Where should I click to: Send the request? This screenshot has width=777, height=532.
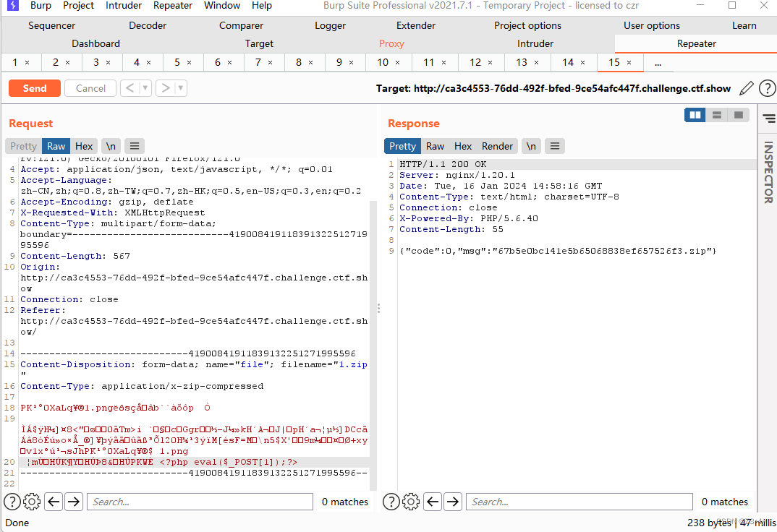click(35, 88)
